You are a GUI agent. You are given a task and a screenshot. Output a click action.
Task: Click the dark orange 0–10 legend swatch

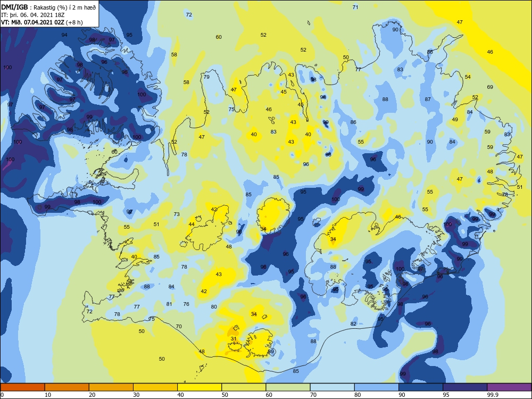click(22, 387)
